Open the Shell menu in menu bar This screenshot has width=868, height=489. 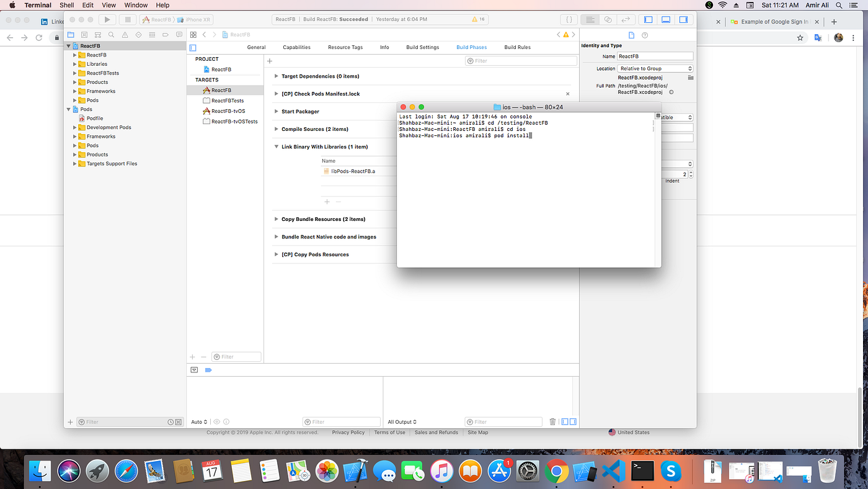[67, 5]
